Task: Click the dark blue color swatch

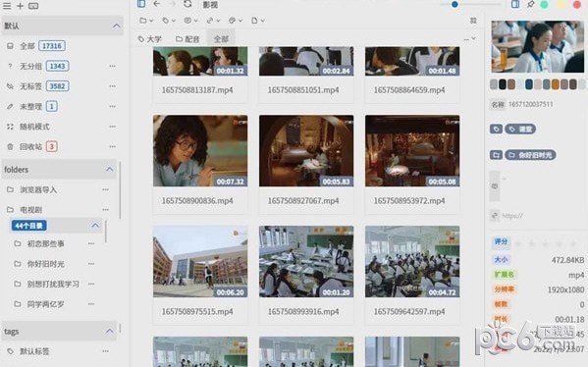Action: [529, 84]
